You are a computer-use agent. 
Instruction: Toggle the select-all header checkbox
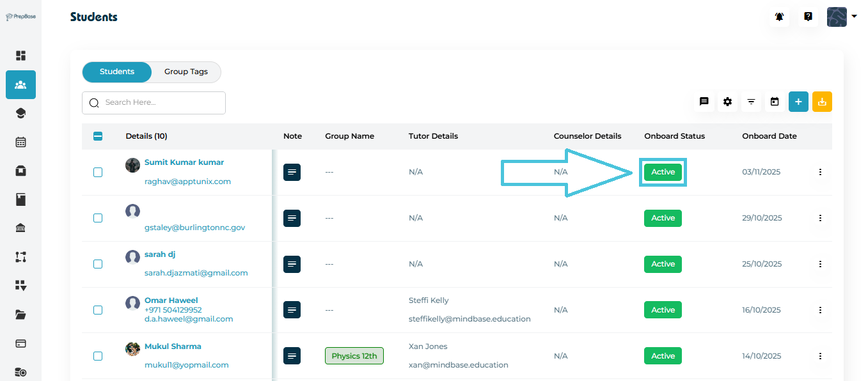pyautogui.click(x=98, y=136)
